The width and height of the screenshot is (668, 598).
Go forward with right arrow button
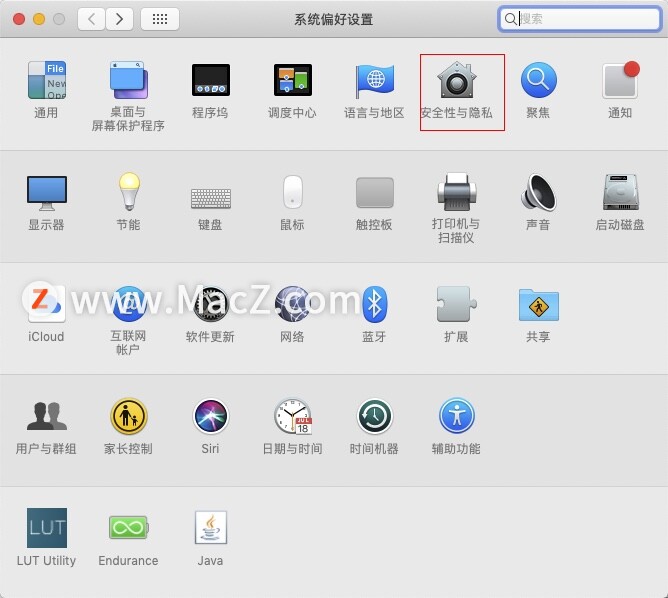click(119, 19)
